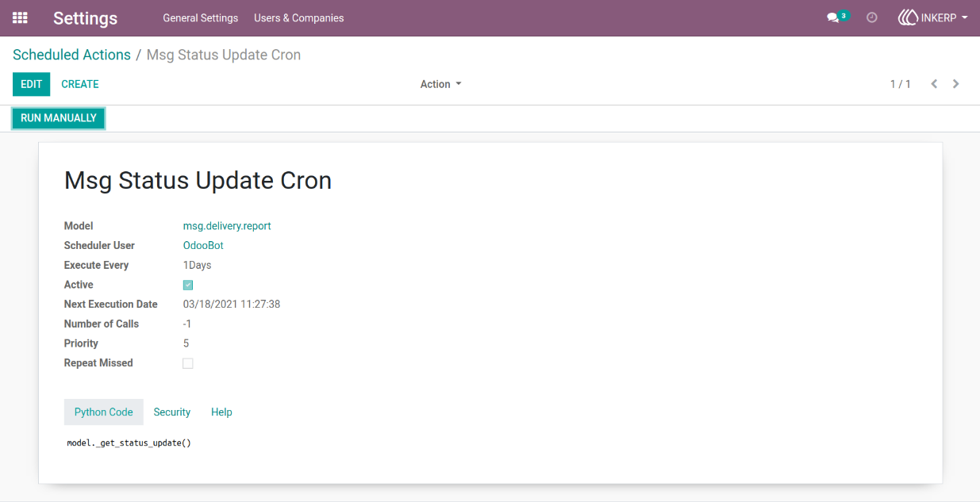Toggle the Repeat Missed checkbox
Image resolution: width=980 pixels, height=502 pixels.
[x=188, y=363]
